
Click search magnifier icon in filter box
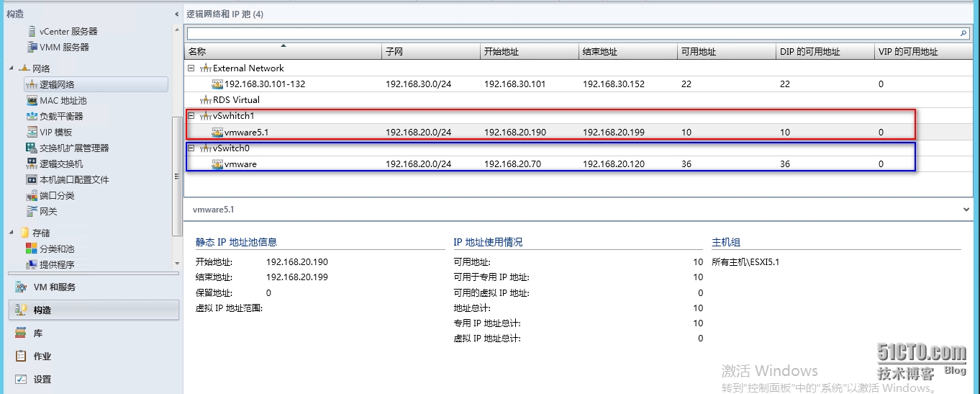point(964,33)
